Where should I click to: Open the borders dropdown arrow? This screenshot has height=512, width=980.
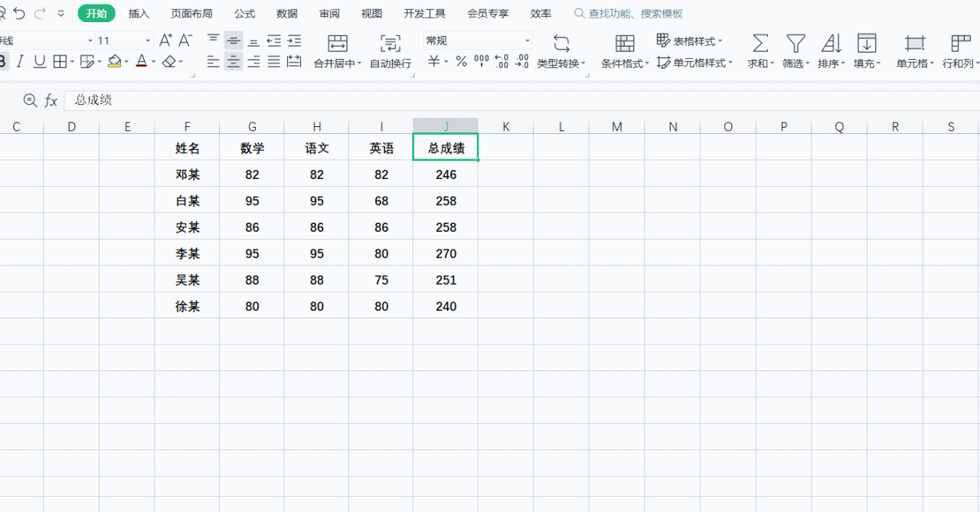(71, 61)
